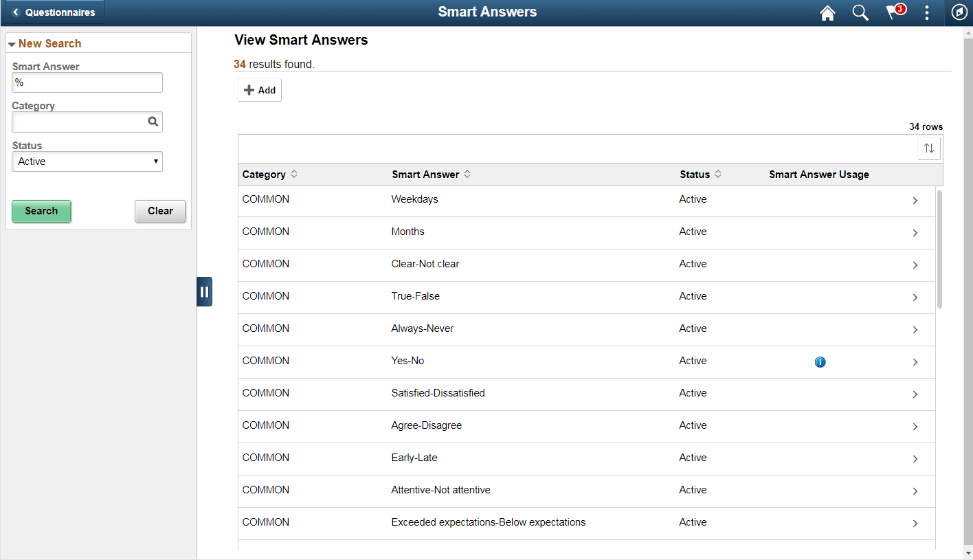Open the NavBar compass icon
The height and width of the screenshot is (560, 973).
(959, 12)
